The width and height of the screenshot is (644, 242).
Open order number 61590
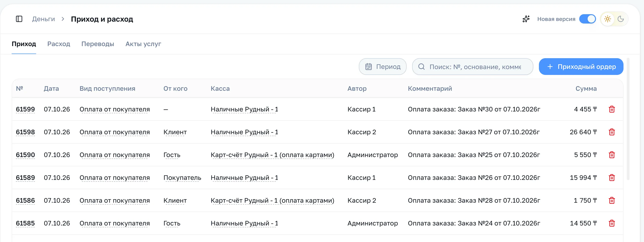pyautogui.click(x=25, y=155)
